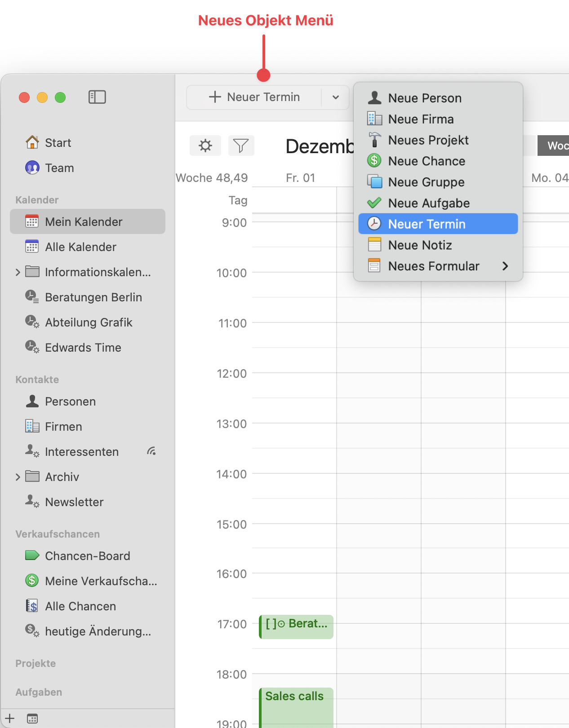
Task: Click calendar icon at sidebar bottom
Action: pyautogui.click(x=32, y=718)
